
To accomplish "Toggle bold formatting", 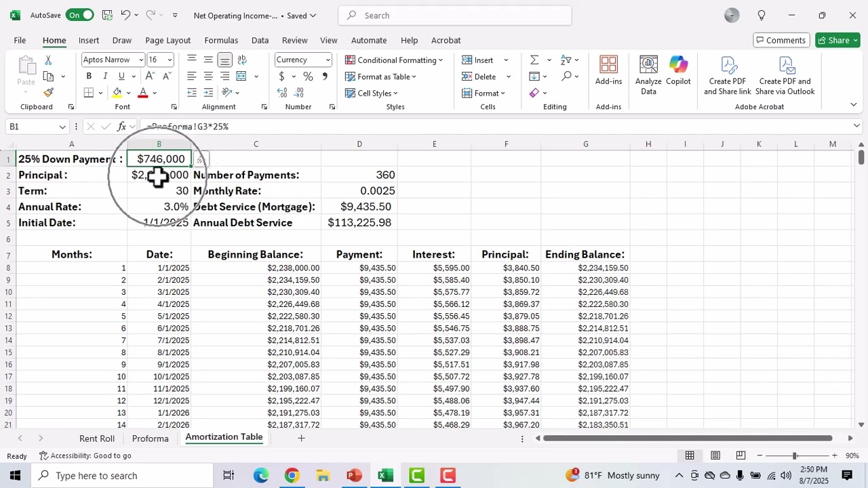I will 89,76.
